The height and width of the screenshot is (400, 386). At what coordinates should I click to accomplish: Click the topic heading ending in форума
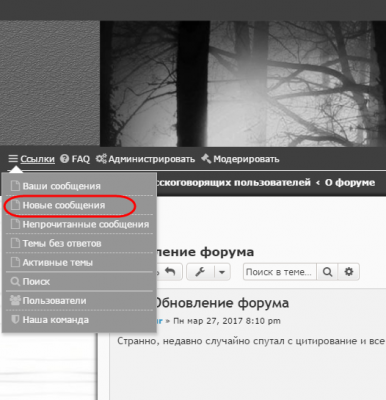click(205, 252)
